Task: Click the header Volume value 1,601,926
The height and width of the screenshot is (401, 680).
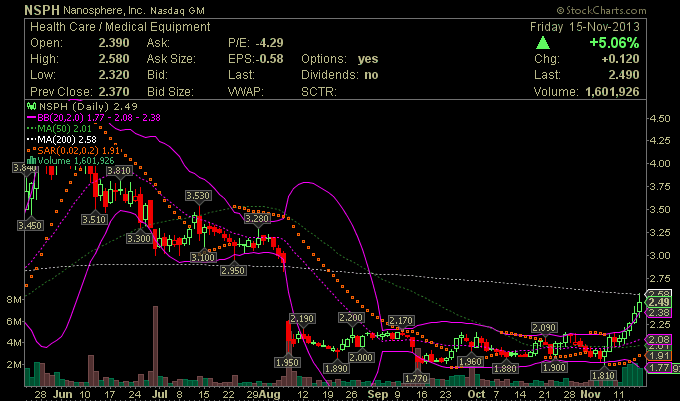Action: point(612,91)
